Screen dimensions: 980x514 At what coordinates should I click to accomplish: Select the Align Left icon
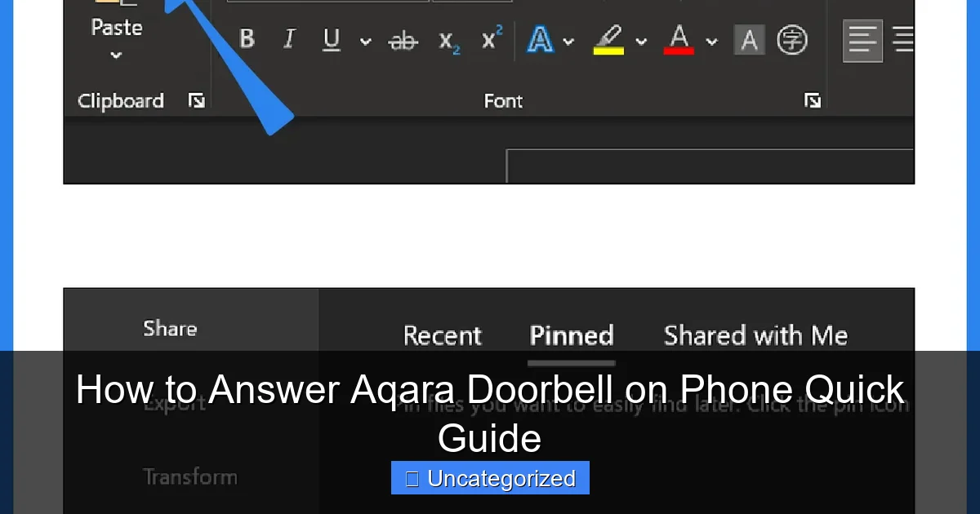coord(862,39)
